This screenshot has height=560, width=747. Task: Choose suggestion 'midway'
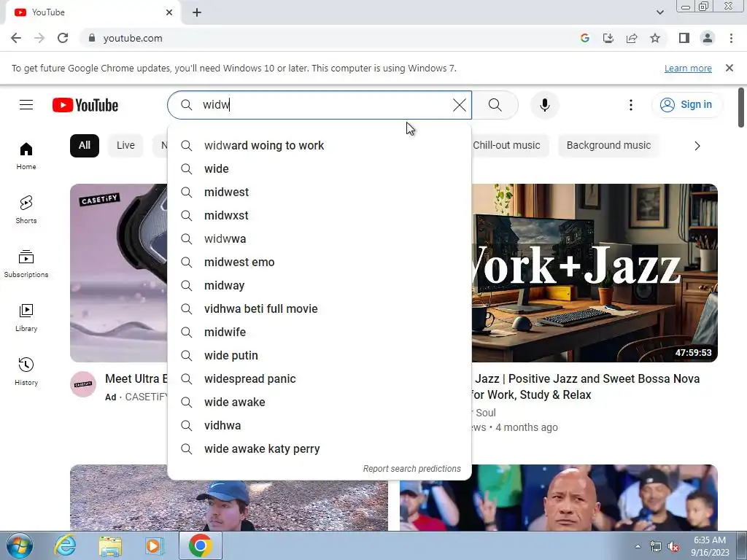tap(320, 285)
